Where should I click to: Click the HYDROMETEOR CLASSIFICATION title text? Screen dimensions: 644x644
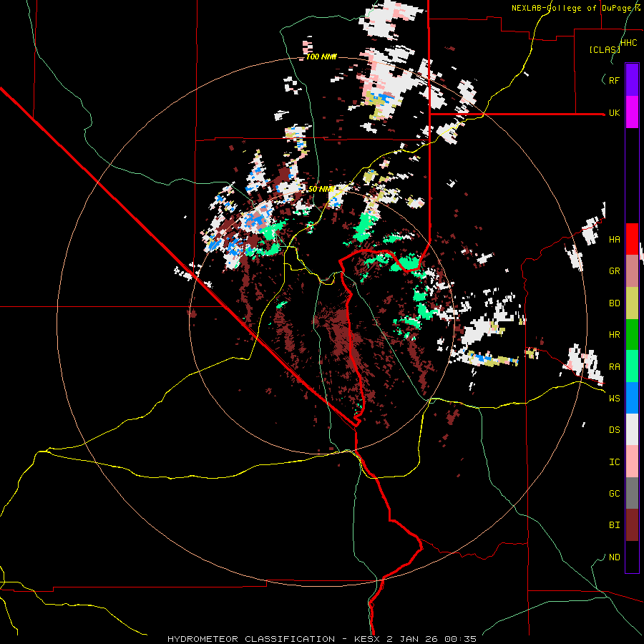point(251,639)
